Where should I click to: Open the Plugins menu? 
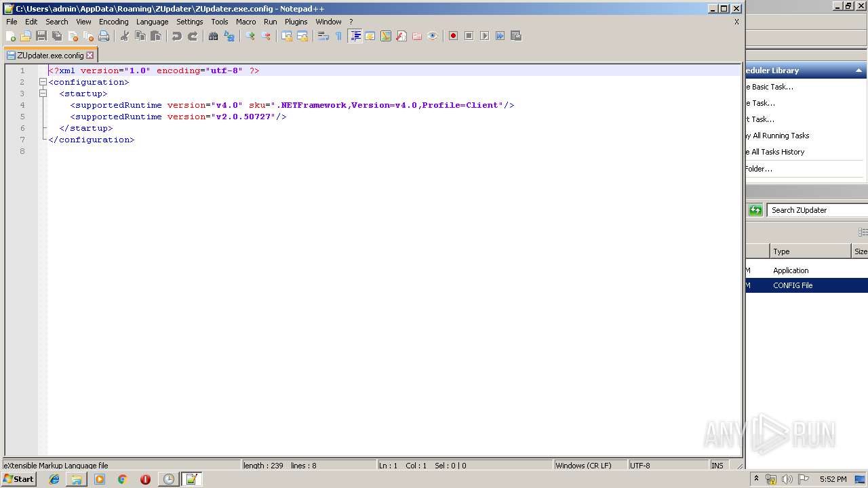point(296,22)
